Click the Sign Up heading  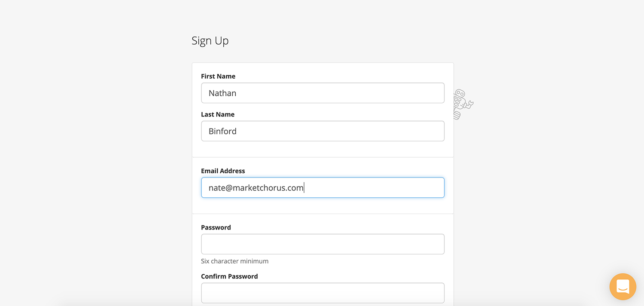[210, 41]
